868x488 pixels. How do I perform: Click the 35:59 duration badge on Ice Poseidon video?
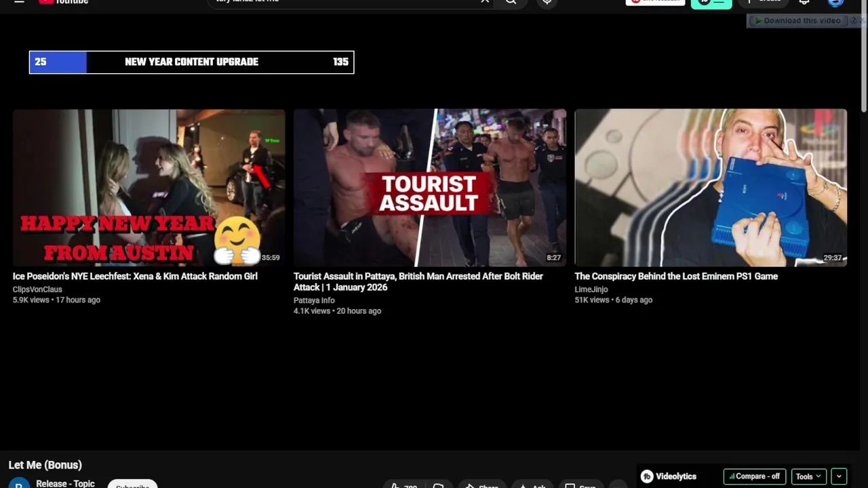point(271,258)
